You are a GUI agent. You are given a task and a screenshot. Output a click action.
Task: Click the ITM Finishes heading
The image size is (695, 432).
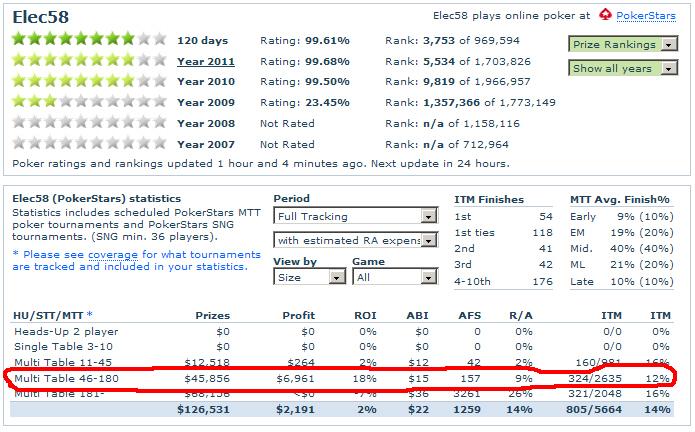(x=488, y=200)
